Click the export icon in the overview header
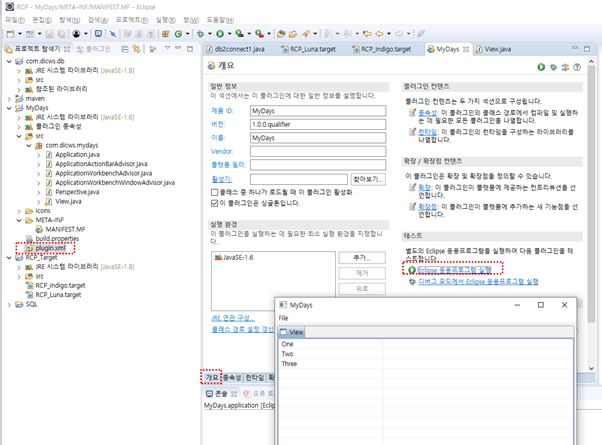602x445 pixels. click(565, 67)
